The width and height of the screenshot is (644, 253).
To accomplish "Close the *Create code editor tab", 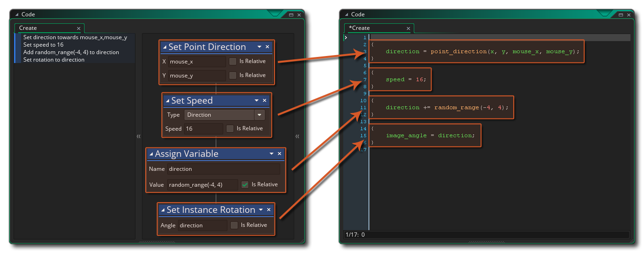I will click(408, 28).
